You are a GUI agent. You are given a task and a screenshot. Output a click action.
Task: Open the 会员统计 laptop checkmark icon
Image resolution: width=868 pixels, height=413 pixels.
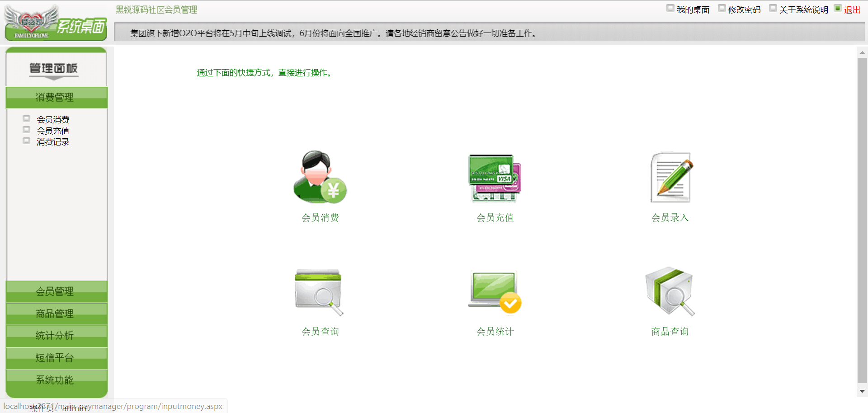495,292
